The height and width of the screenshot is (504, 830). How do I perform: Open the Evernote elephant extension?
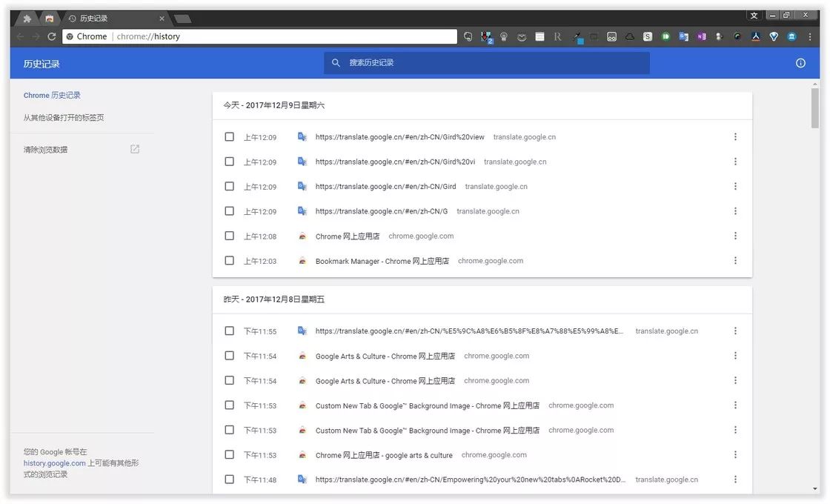click(x=468, y=36)
